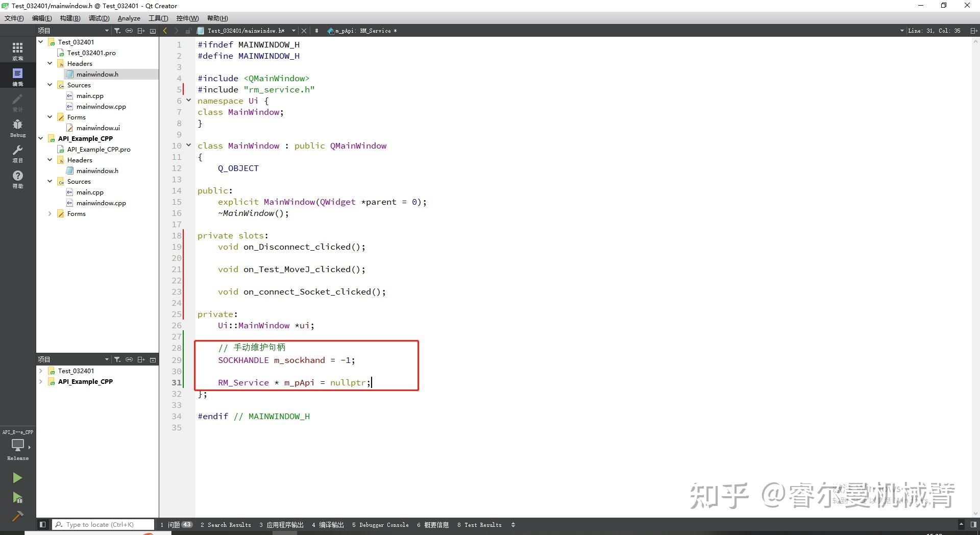Build the project with the hammer icon
Viewport: 980px width, 535px height.
pos(17,516)
